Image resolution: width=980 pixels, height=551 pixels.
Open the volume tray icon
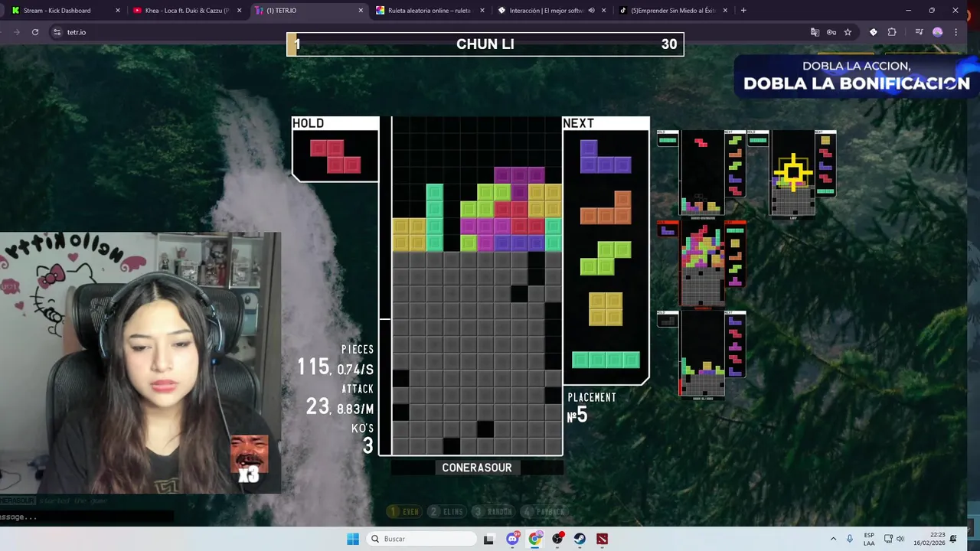[x=900, y=539]
